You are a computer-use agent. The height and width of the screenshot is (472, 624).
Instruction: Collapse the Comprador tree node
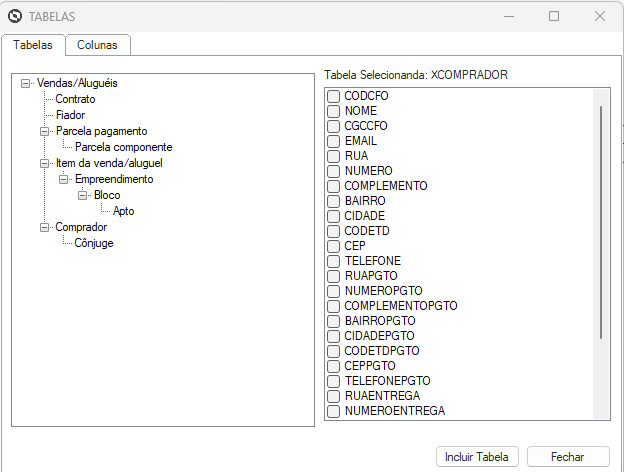pyautogui.click(x=45, y=227)
